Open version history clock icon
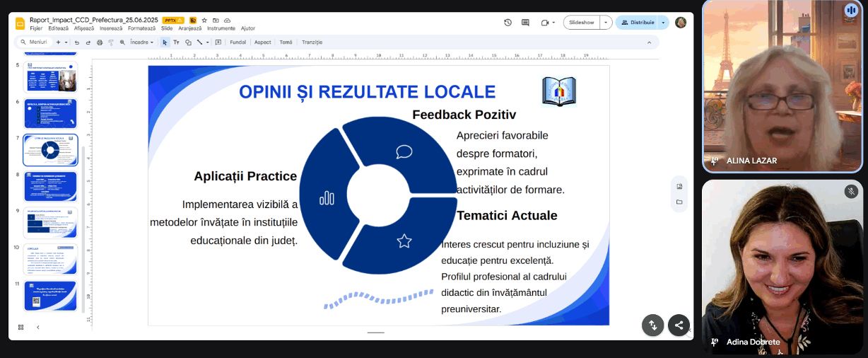 (508, 23)
